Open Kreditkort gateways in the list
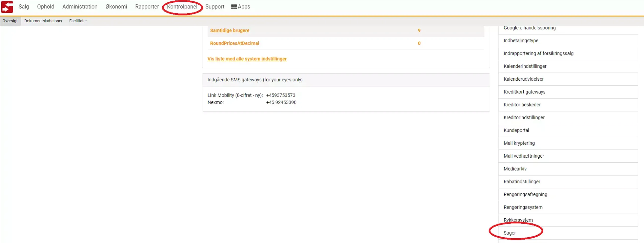 524,92
